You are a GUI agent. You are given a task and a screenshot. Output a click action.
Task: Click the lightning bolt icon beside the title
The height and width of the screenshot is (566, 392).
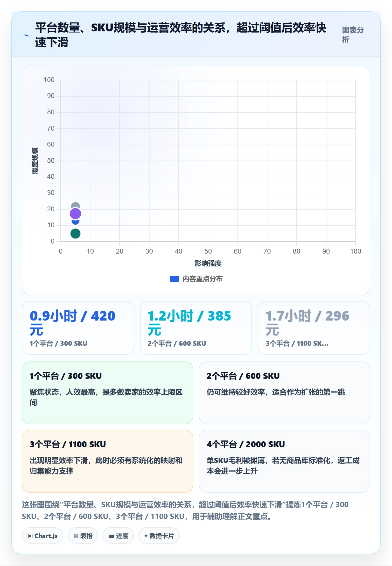coord(27,36)
